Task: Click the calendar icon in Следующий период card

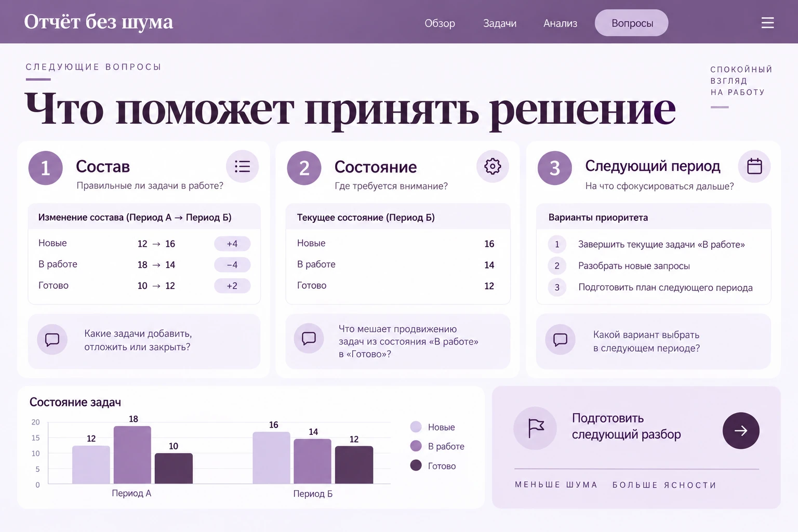Action: (x=754, y=166)
